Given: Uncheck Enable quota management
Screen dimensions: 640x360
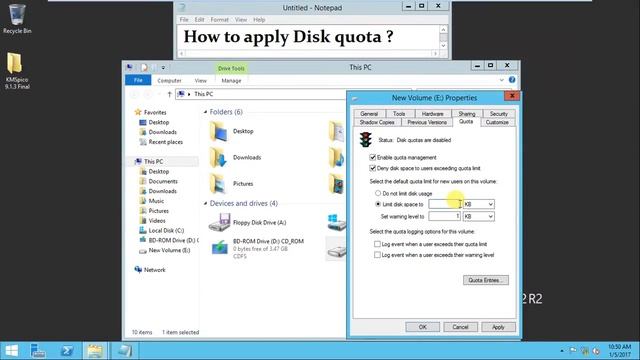Looking at the screenshot, I should point(372,158).
